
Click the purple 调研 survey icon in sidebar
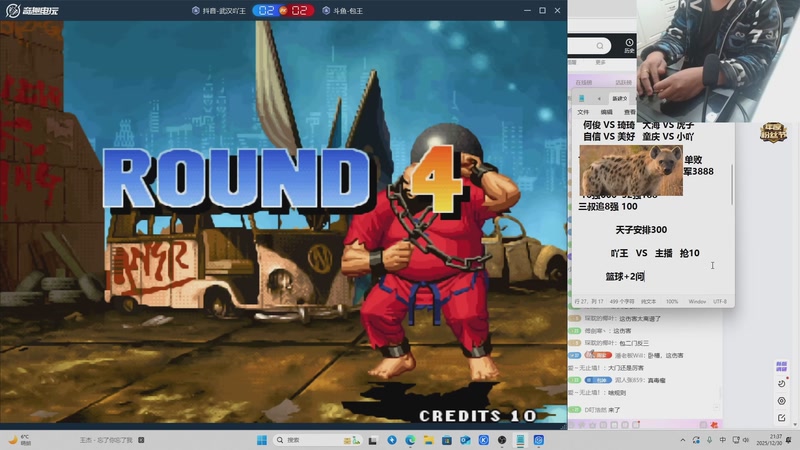(782, 366)
